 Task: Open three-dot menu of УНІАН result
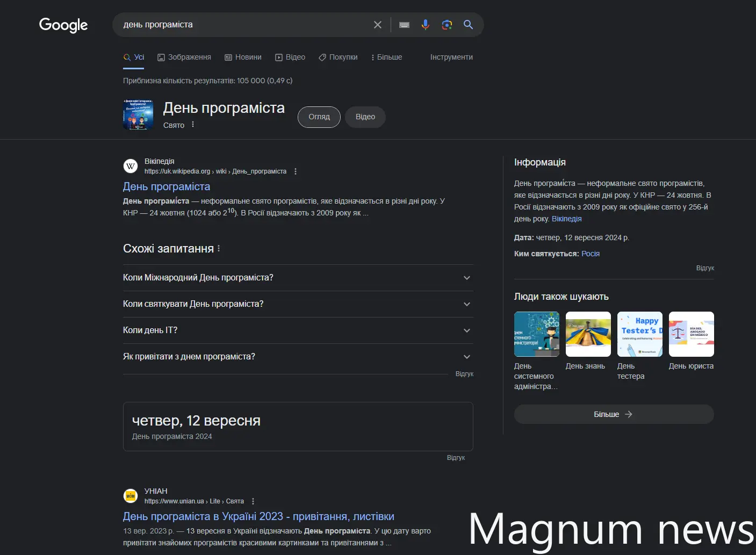(x=253, y=501)
